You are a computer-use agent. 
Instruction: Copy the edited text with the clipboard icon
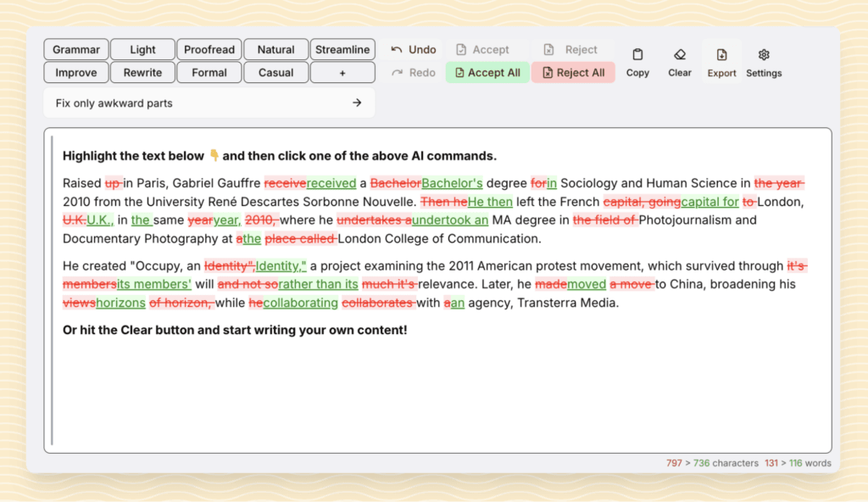(x=637, y=60)
